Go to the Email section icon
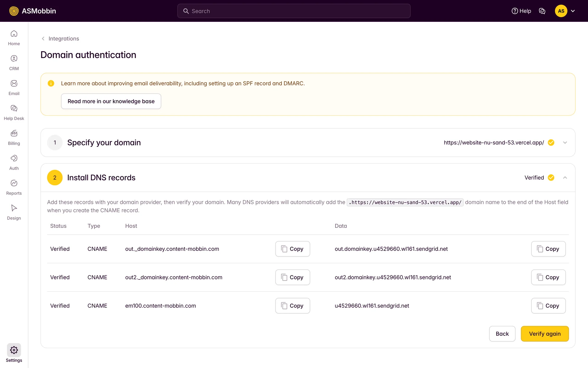The width and height of the screenshot is (588, 368). click(x=14, y=83)
